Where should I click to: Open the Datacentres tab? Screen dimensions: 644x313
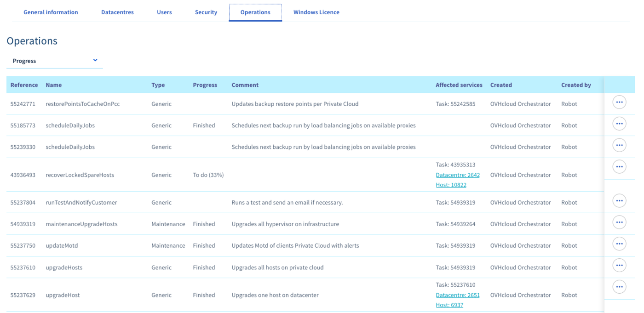click(117, 12)
